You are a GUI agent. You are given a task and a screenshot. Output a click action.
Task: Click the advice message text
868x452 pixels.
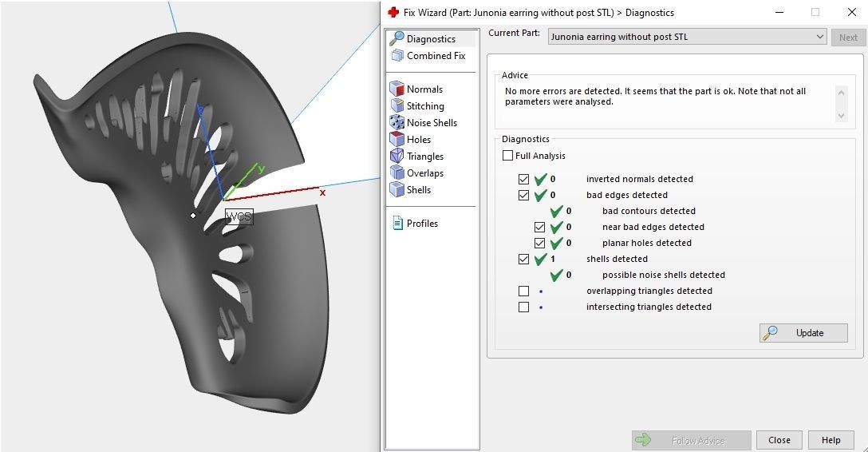click(x=655, y=97)
